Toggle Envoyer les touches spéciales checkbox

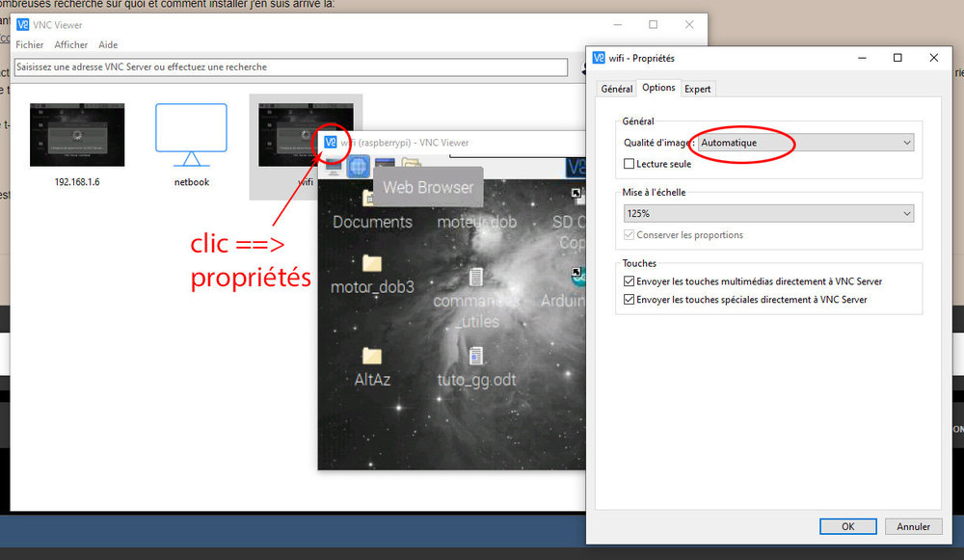(629, 300)
